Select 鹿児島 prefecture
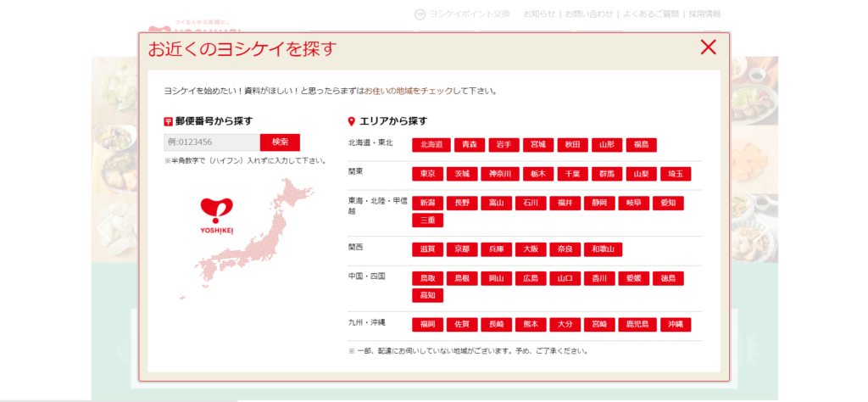Image resolution: width=868 pixels, height=402 pixels. coord(637,325)
